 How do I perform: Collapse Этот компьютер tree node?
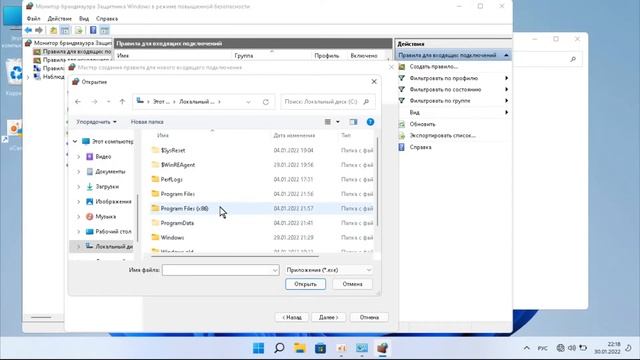[x=75, y=142]
